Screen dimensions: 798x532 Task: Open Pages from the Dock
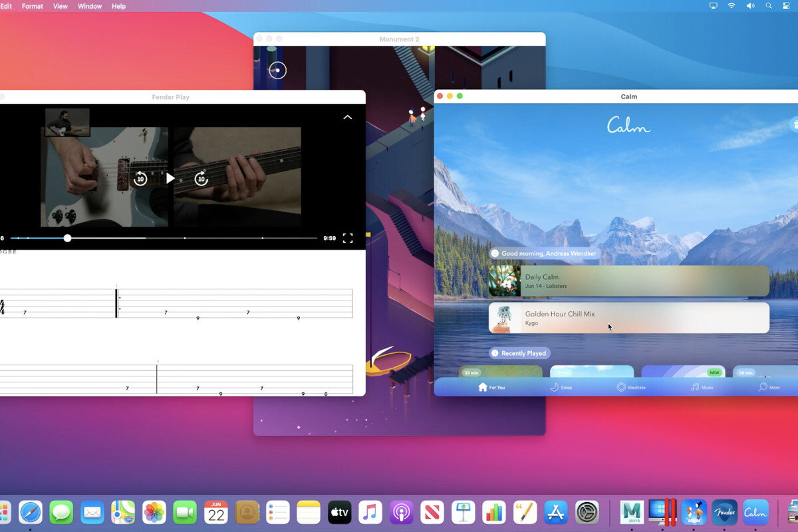click(525, 512)
